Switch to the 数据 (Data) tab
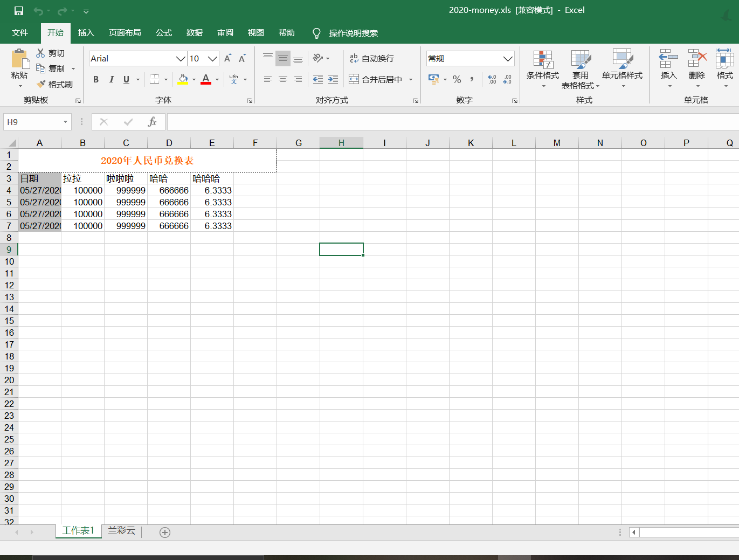The image size is (739, 560). coord(195,33)
